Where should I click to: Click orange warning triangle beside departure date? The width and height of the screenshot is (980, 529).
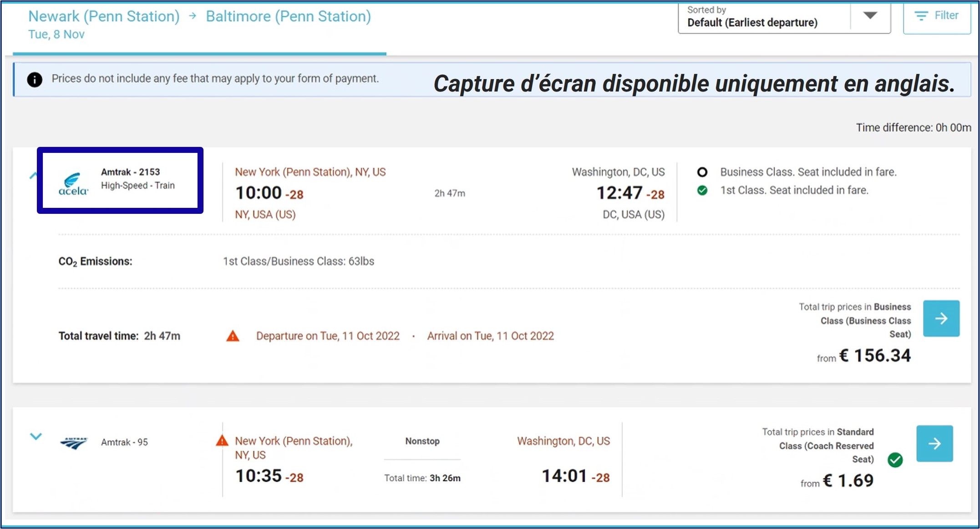[233, 336]
